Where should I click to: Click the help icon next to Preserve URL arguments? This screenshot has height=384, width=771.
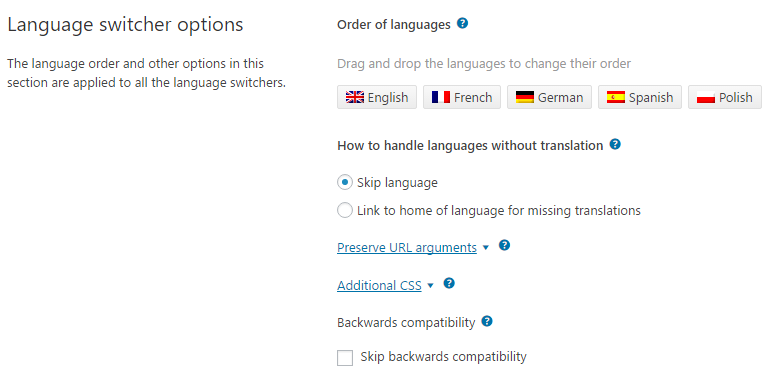coord(504,245)
